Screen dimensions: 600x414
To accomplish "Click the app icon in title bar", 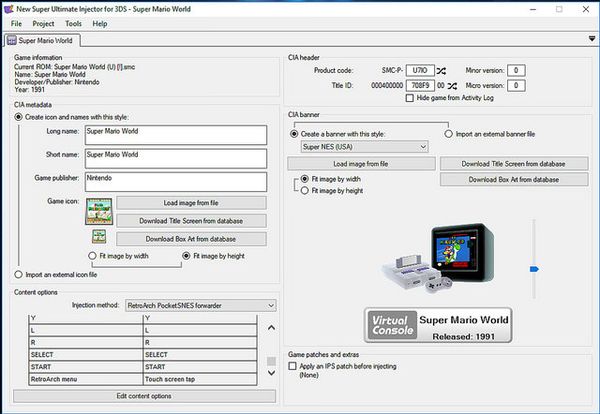I will tap(8, 9).
